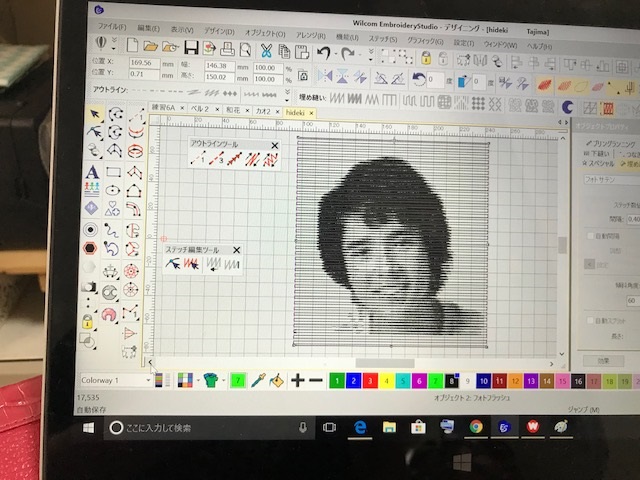Select the Lettering 'A' tool
Image resolution: width=640 pixels, height=480 pixels.
pyautogui.click(x=92, y=172)
